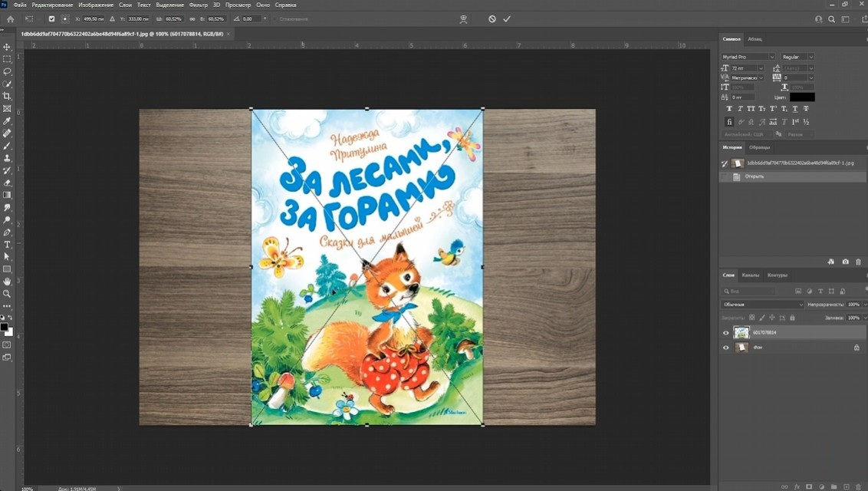
Task: Switch to the Каналы tab
Action: click(x=750, y=275)
